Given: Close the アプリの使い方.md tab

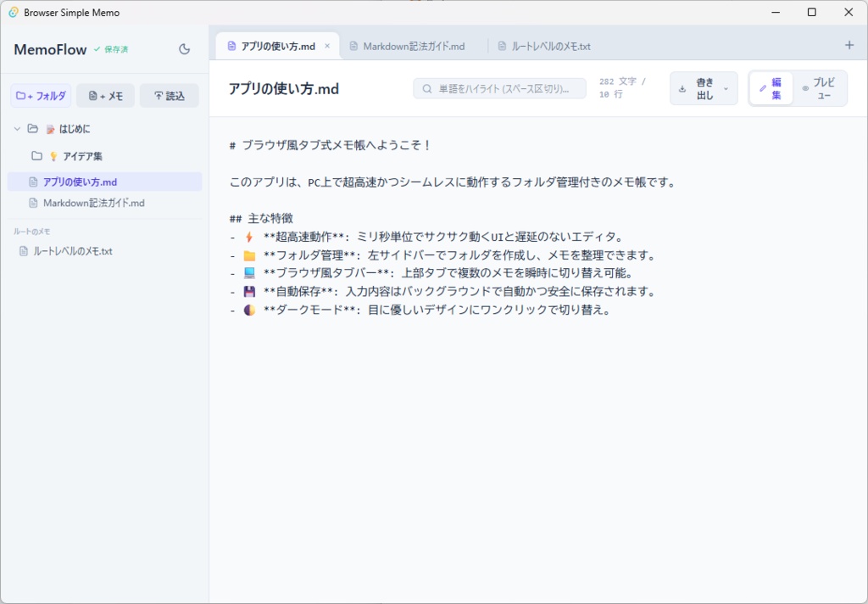Looking at the screenshot, I should pos(327,46).
